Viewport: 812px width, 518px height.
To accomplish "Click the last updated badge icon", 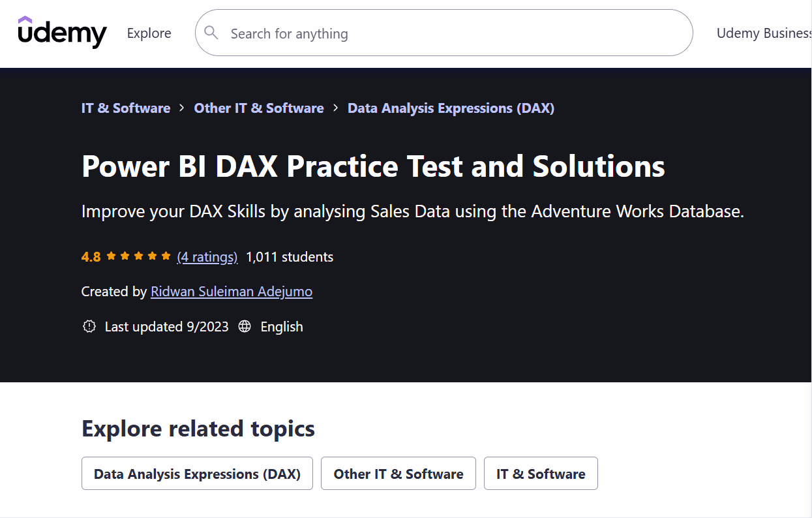I will coord(89,326).
